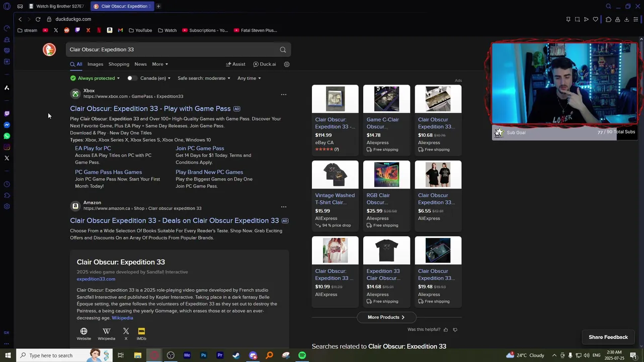Open Expedition 33 Play with Game Pass link
The image size is (644, 362).
[x=150, y=109]
